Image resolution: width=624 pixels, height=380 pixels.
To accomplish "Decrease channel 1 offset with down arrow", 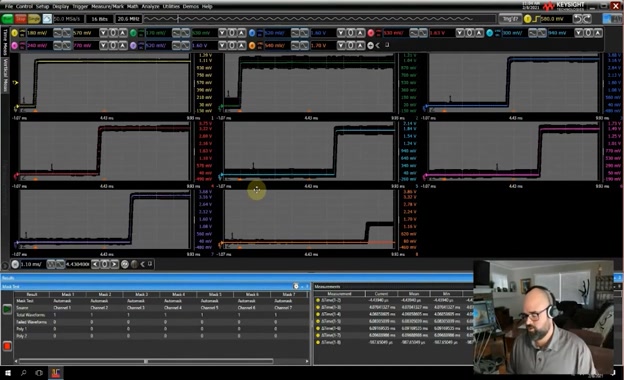I will pyautogui.click(x=103, y=33).
